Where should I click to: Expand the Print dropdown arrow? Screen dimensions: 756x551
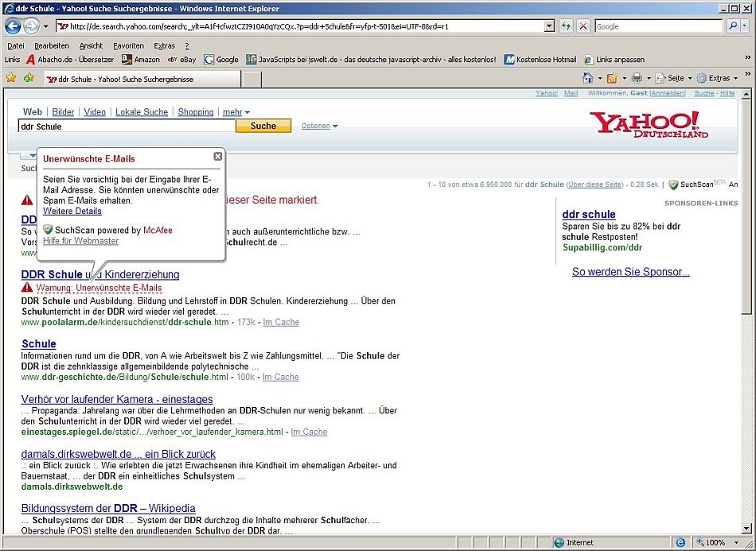pyautogui.click(x=649, y=78)
